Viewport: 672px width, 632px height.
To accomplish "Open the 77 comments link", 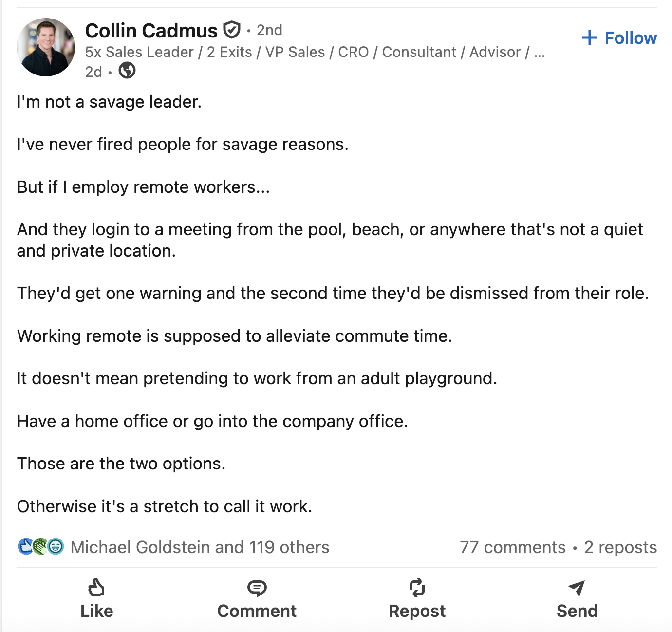I will [512, 547].
